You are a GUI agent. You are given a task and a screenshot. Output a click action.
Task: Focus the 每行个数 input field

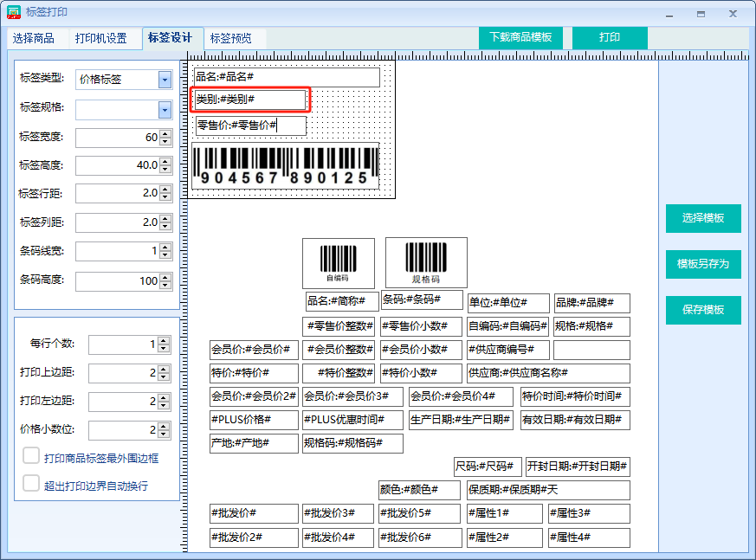click(x=124, y=344)
